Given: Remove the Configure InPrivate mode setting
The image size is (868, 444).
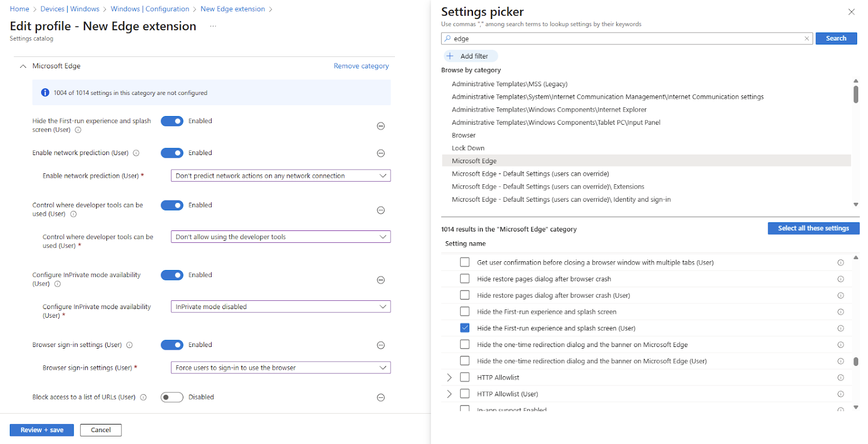Looking at the screenshot, I should [x=381, y=280].
